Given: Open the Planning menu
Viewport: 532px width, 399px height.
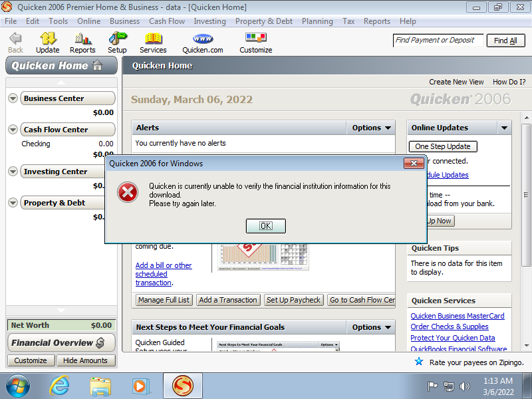Looking at the screenshot, I should pyautogui.click(x=317, y=21).
